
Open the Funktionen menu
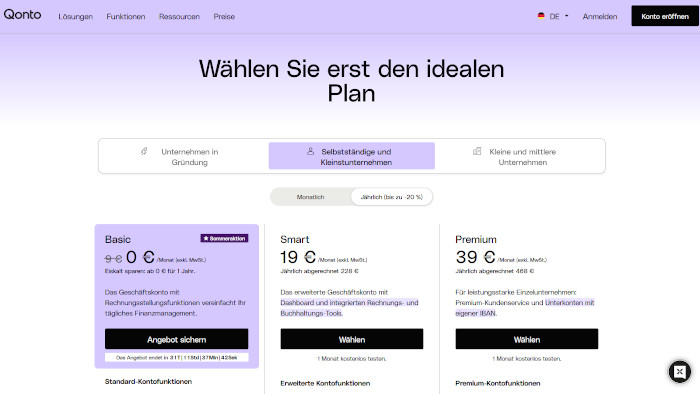pos(126,17)
